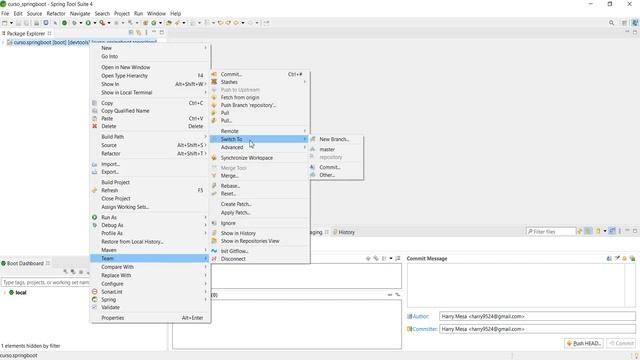Choose Other... in Switch To submenu
The height and width of the screenshot is (360, 640).
tap(327, 175)
